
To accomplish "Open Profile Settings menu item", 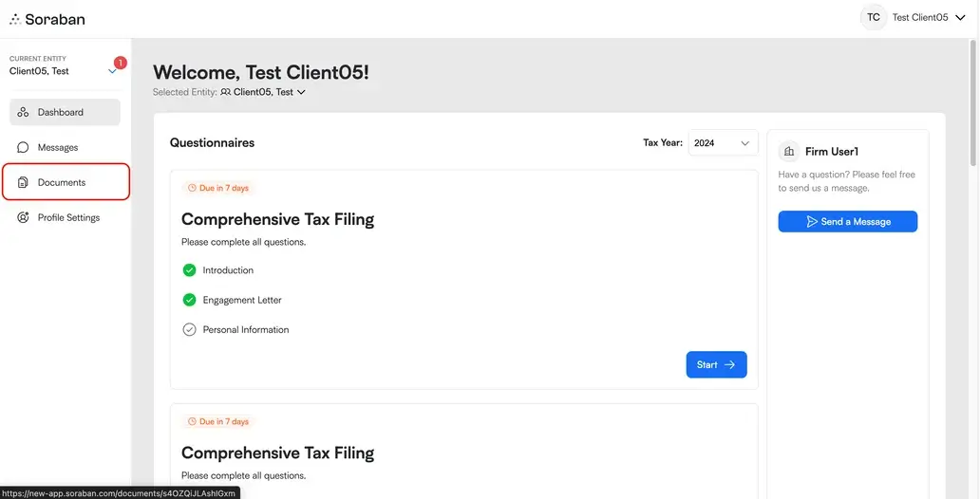I will (x=68, y=217).
